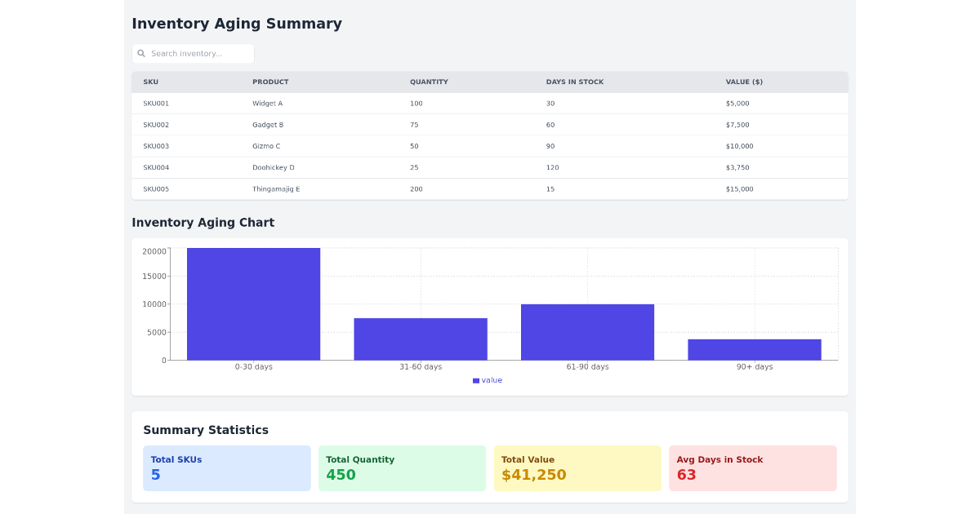Image resolution: width=980 pixels, height=514 pixels.
Task: Click the 90+ days bar
Action: pyautogui.click(x=754, y=348)
